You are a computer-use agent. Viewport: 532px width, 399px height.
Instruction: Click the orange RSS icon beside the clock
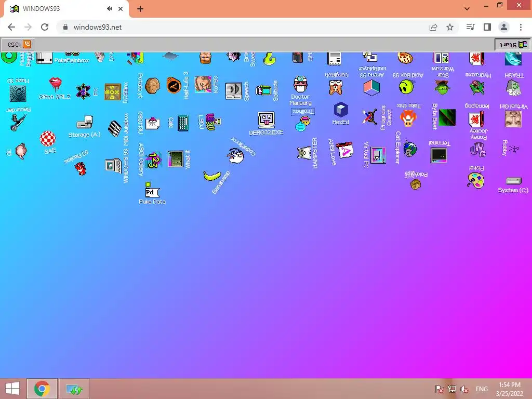27,44
